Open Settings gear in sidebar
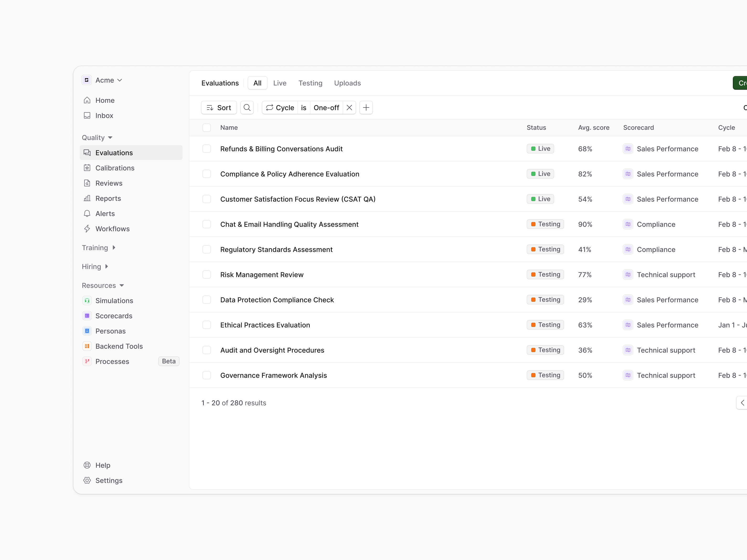Screen dimensions: 747x560 click(x=108, y=480)
